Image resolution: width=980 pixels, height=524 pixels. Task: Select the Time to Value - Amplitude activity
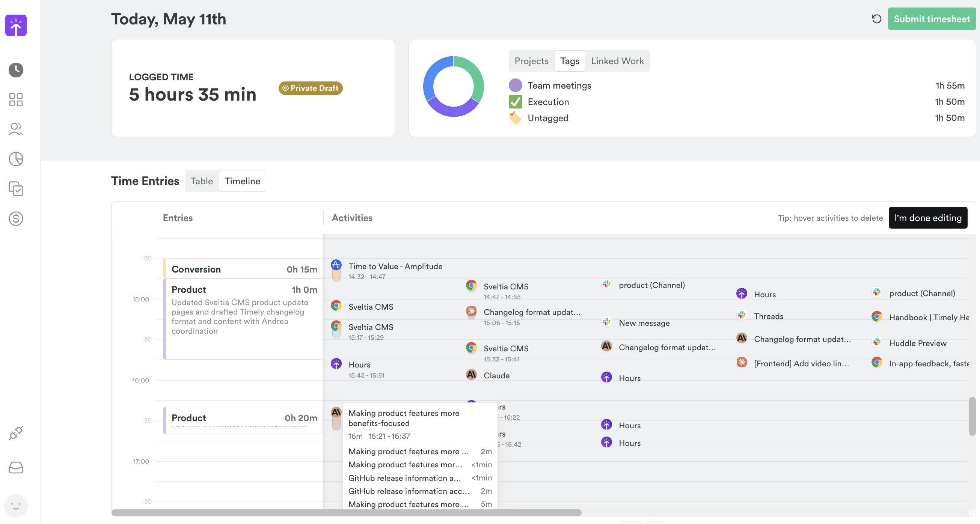click(395, 266)
